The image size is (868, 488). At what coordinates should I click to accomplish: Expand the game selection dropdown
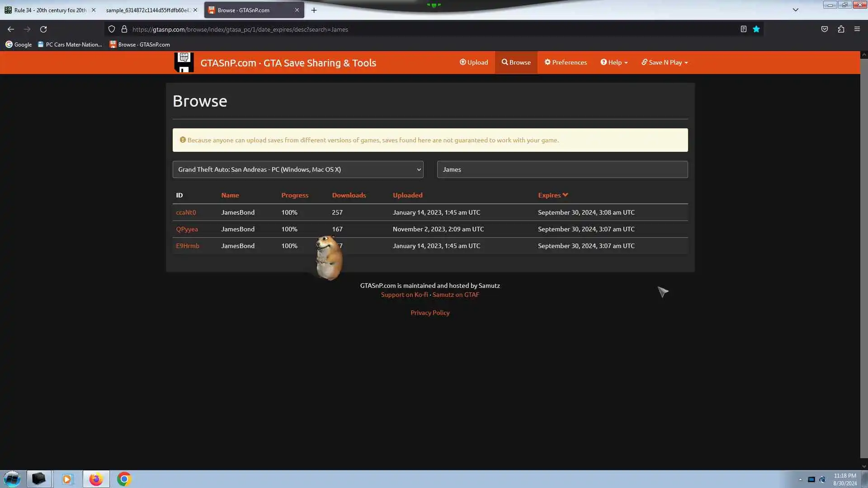coord(297,169)
